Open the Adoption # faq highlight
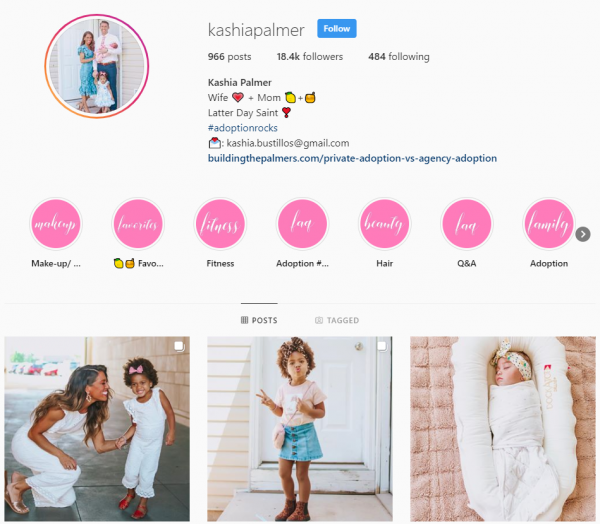Image resolution: width=600 pixels, height=524 pixels. (x=302, y=224)
